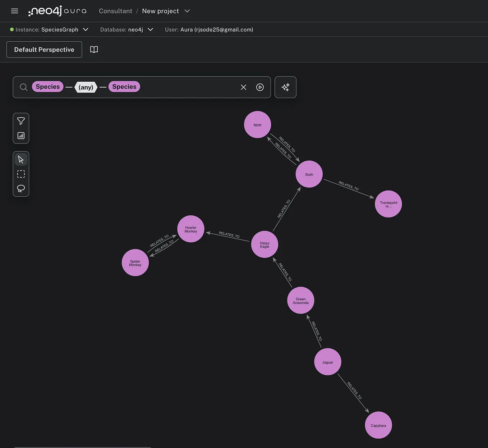This screenshot has width=488, height=448.
Task: Clear the search pattern with the X
Action: pos(243,87)
